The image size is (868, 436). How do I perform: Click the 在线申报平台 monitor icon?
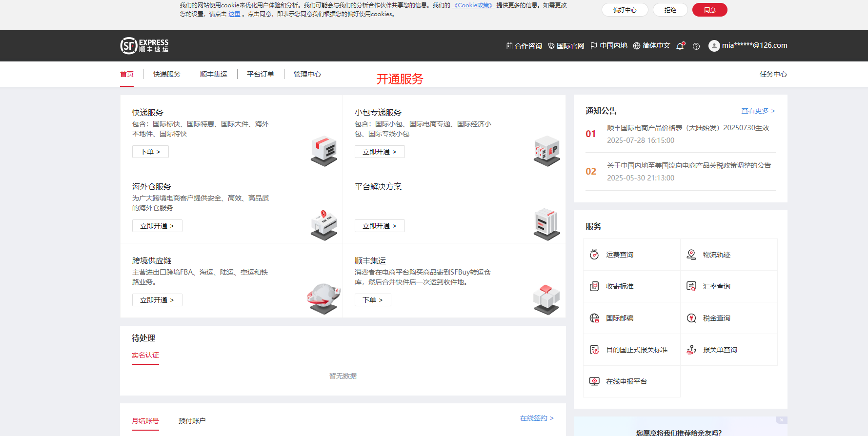(x=594, y=381)
